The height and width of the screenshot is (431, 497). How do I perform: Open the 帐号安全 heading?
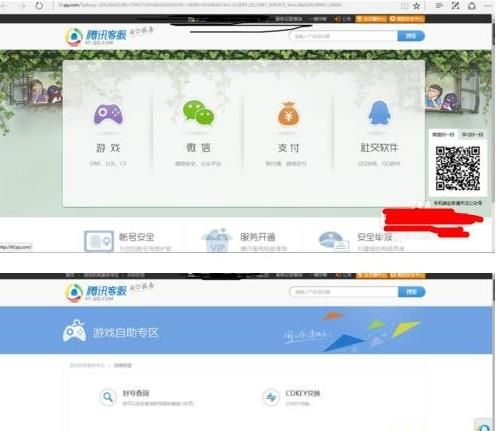click(137, 237)
